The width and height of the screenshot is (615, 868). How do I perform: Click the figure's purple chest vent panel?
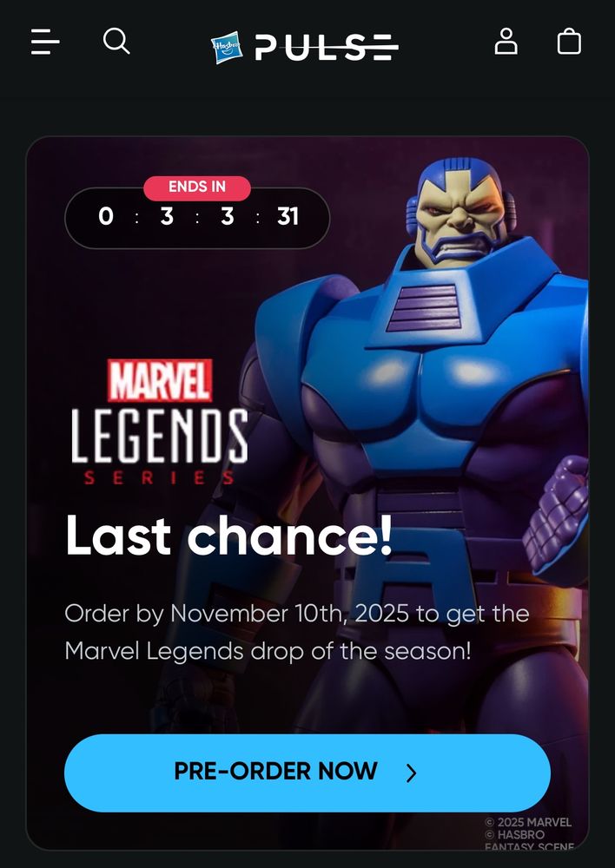pos(425,307)
